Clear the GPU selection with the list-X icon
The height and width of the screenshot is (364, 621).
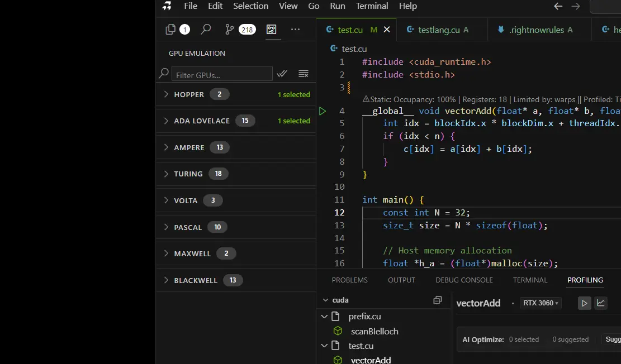pyautogui.click(x=304, y=74)
